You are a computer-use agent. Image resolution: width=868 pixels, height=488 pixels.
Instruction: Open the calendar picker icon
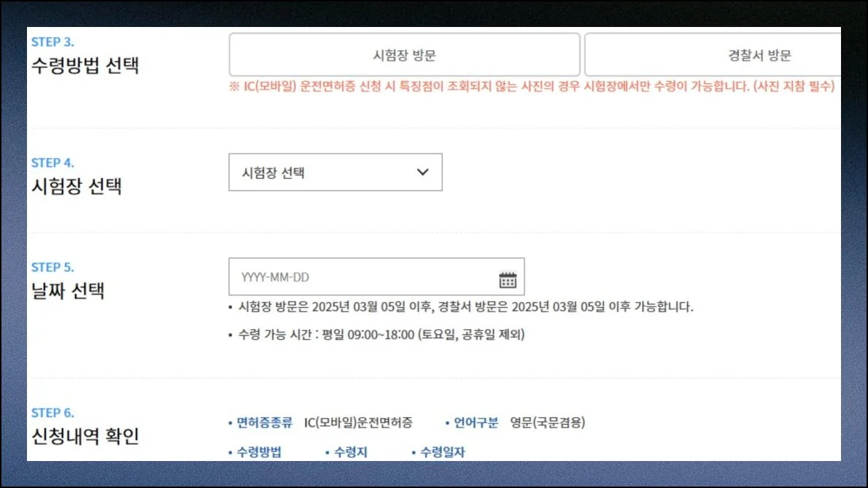[507, 279]
